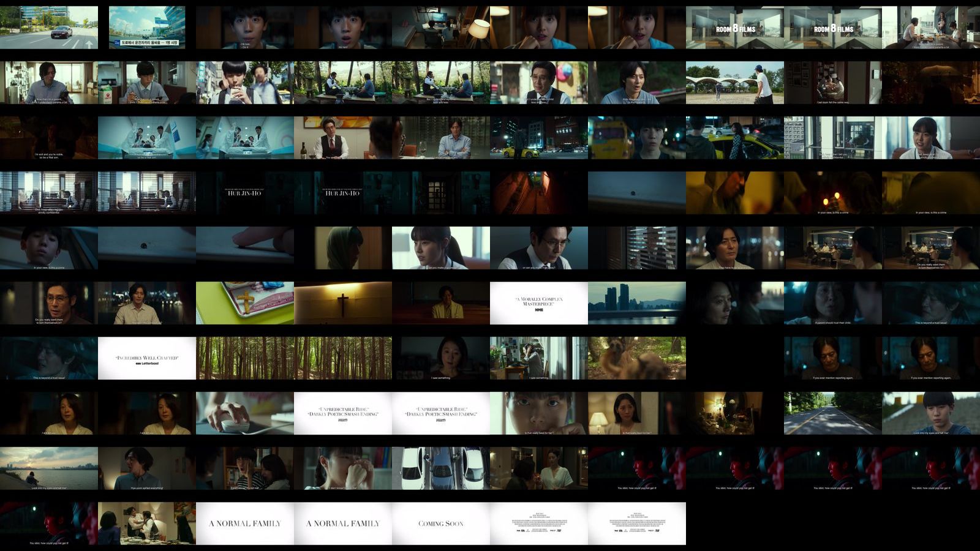Open the night street with yellow taxi
Image resolution: width=980 pixels, height=551 pixels.
[539, 138]
